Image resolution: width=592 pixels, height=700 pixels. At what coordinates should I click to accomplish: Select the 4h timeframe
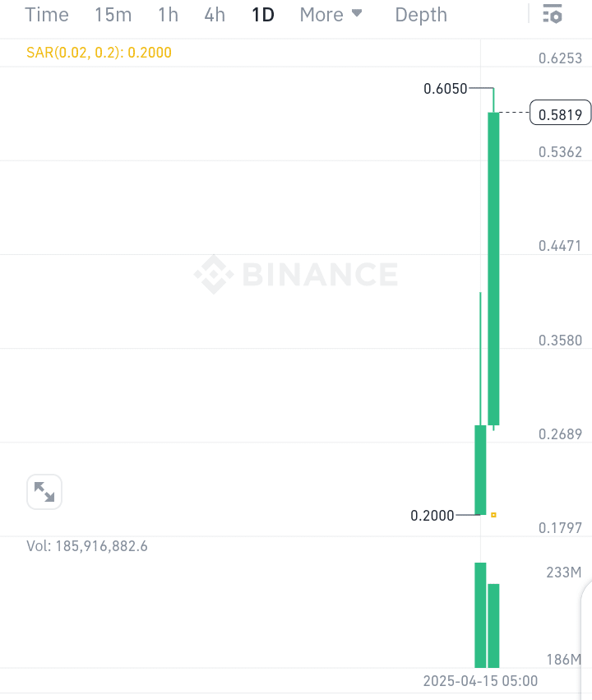(x=215, y=15)
